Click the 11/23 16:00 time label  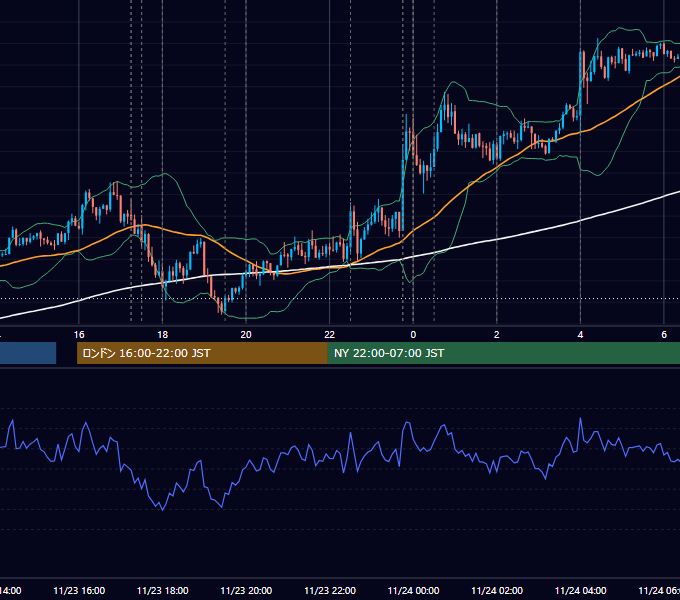tap(79, 590)
